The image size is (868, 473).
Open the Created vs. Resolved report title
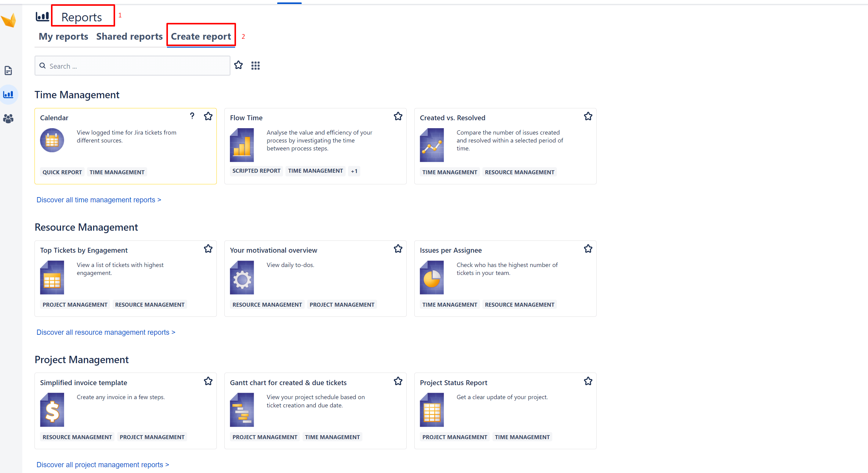tap(452, 117)
